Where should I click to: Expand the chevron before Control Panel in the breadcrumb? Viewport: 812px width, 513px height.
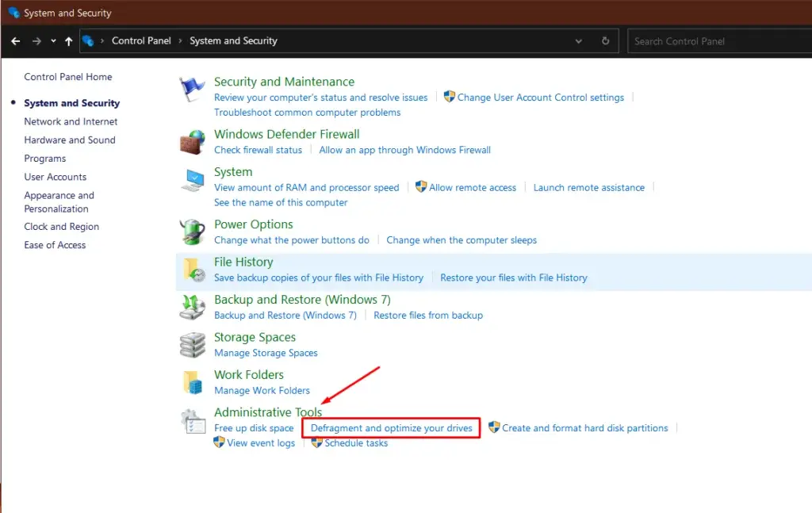pyautogui.click(x=102, y=41)
